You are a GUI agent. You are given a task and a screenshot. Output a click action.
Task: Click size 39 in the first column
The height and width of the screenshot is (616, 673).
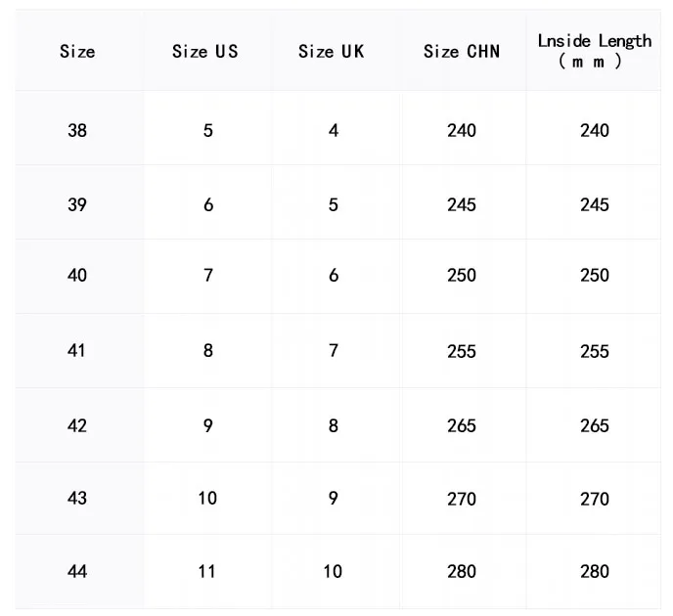click(77, 204)
